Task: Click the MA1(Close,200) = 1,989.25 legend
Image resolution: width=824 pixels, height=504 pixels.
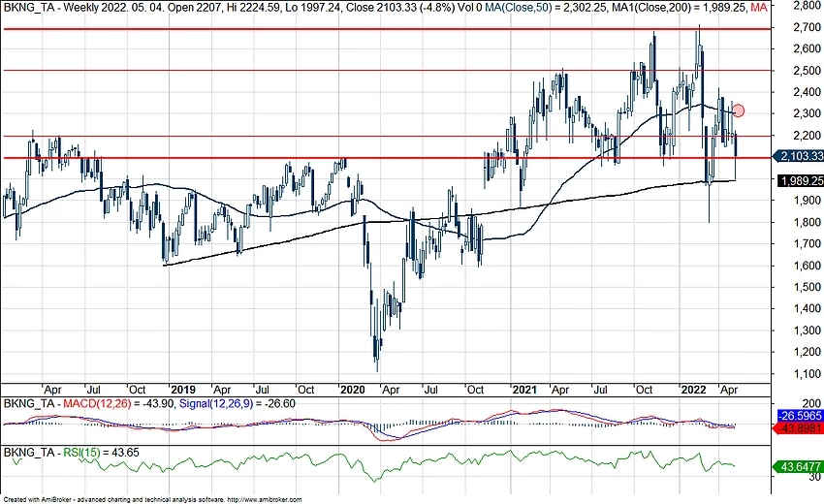Action: [x=679, y=8]
